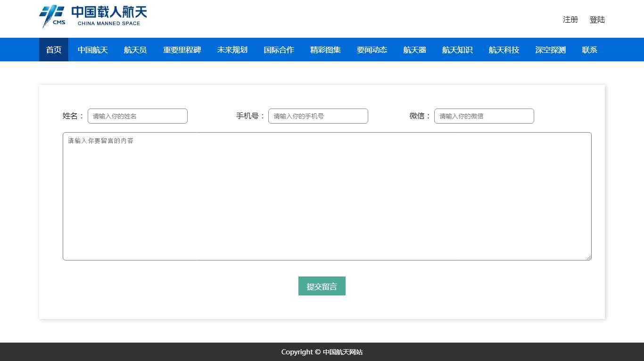644x361 pixels.
Task: Open the 登陆 login link
Action: tap(597, 20)
